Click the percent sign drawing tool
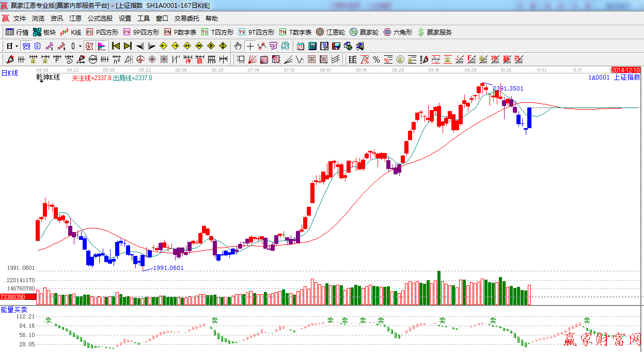Screen dimensions: 644x352 [x=376, y=59]
